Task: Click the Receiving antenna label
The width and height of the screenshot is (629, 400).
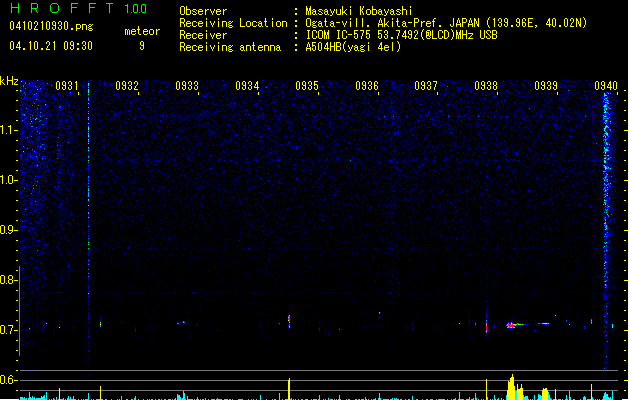Action: (230, 47)
